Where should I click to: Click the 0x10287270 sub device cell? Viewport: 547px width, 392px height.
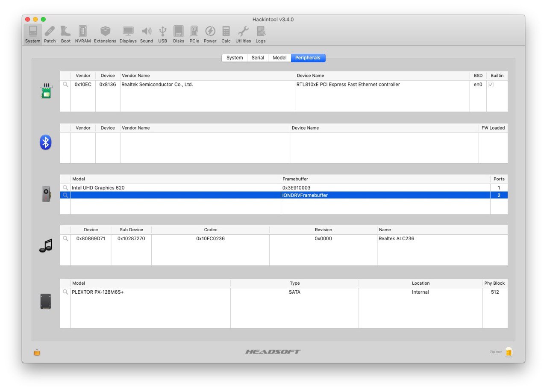click(x=131, y=239)
